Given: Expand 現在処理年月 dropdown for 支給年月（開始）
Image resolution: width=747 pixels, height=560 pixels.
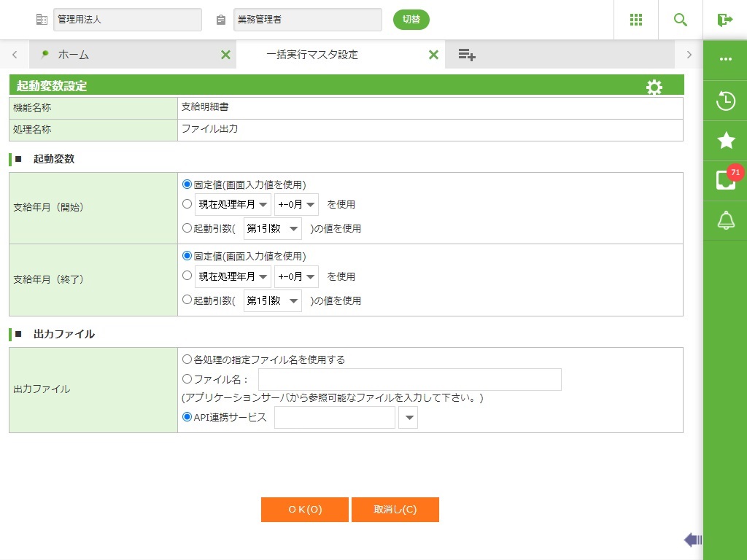Looking at the screenshot, I should (x=233, y=205).
